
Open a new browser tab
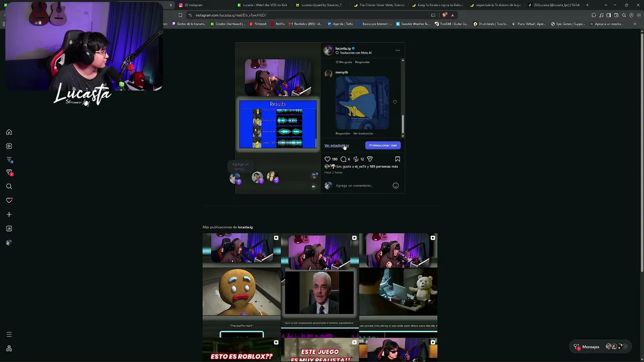(x=587, y=5)
